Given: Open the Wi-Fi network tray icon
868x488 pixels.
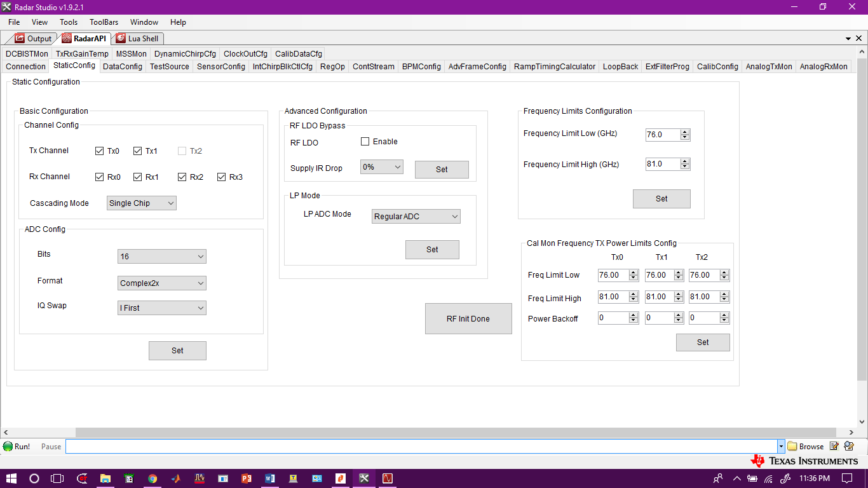Looking at the screenshot, I should click(768, 478).
